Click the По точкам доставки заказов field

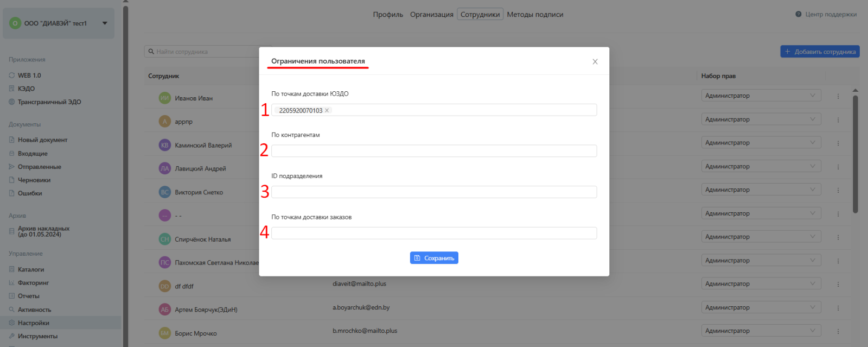(433, 234)
